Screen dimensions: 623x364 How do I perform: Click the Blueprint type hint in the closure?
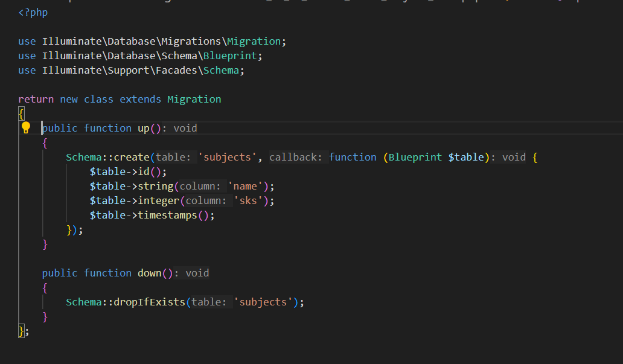(415, 157)
